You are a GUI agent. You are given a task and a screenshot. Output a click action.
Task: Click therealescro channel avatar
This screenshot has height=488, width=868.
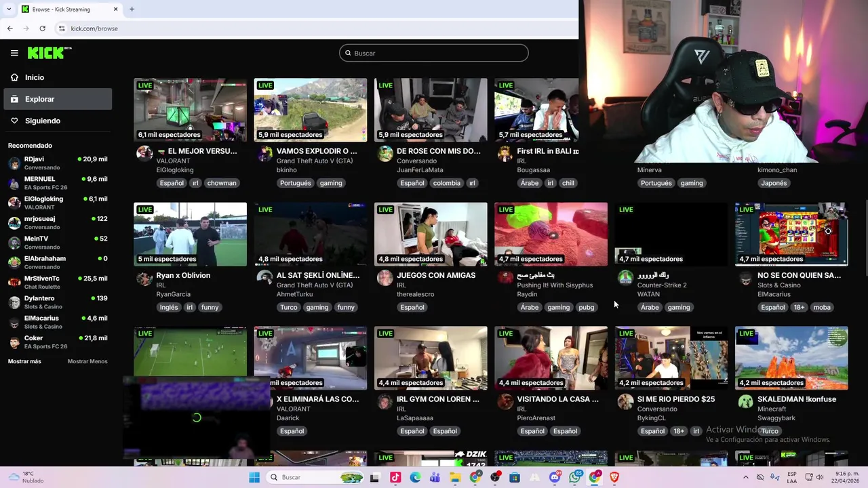pos(384,278)
